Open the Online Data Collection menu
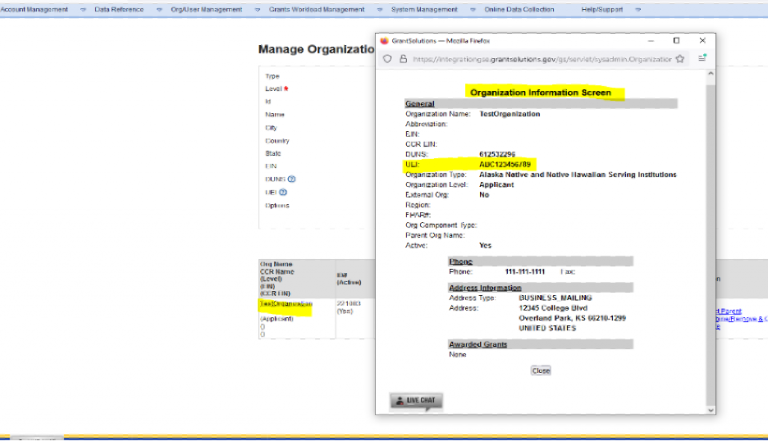The height and width of the screenshot is (441, 768). 518,9
